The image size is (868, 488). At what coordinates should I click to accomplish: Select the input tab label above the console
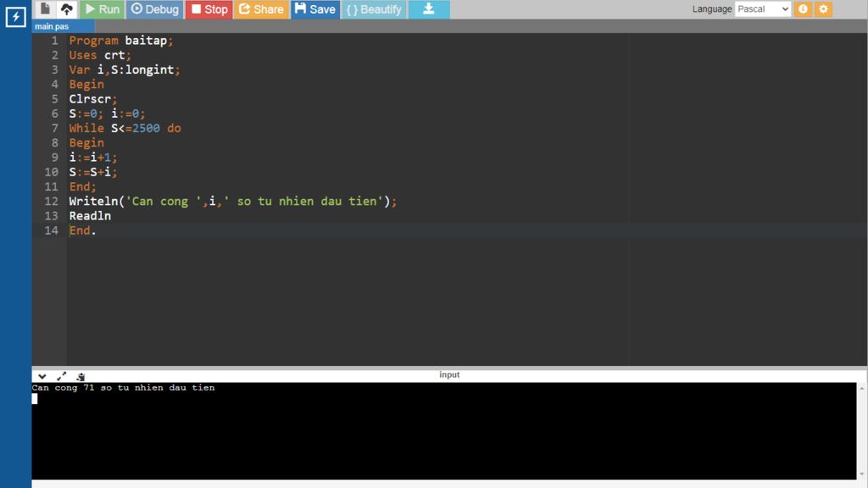click(449, 374)
